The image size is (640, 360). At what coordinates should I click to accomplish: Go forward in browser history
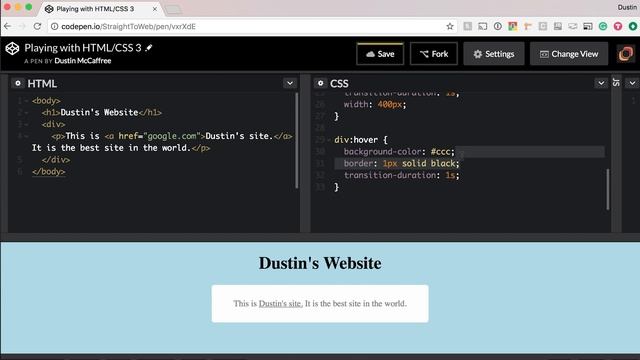click(22, 27)
